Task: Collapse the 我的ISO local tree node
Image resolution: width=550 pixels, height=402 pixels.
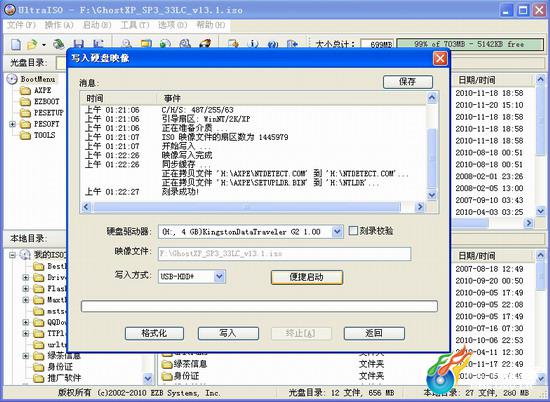Action: (13, 255)
